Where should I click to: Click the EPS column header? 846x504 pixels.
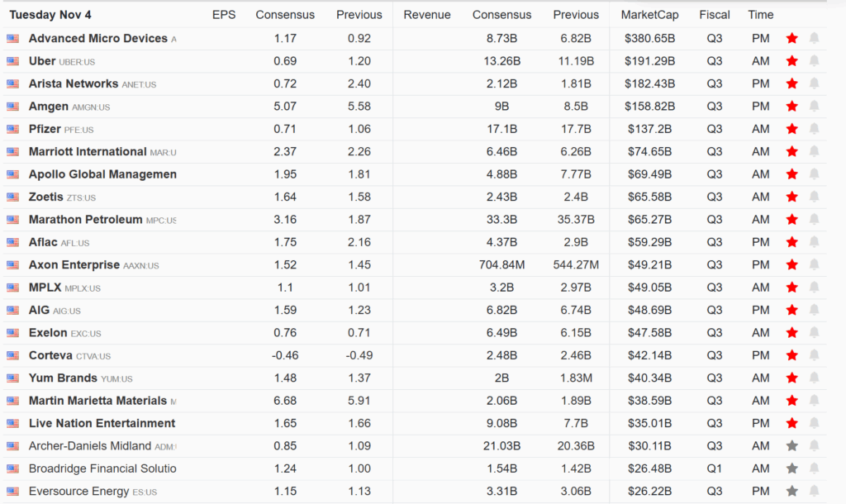point(223,14)
